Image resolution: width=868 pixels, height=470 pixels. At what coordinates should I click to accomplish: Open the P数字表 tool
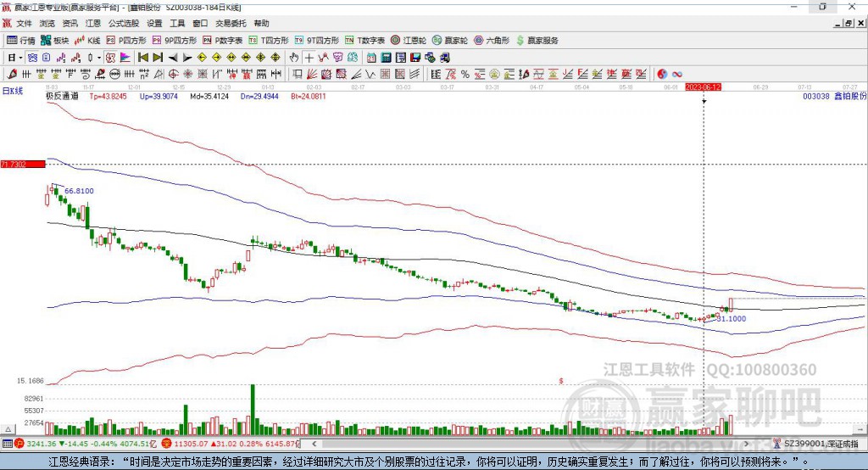pyautogui.click(x=223, y=41)
